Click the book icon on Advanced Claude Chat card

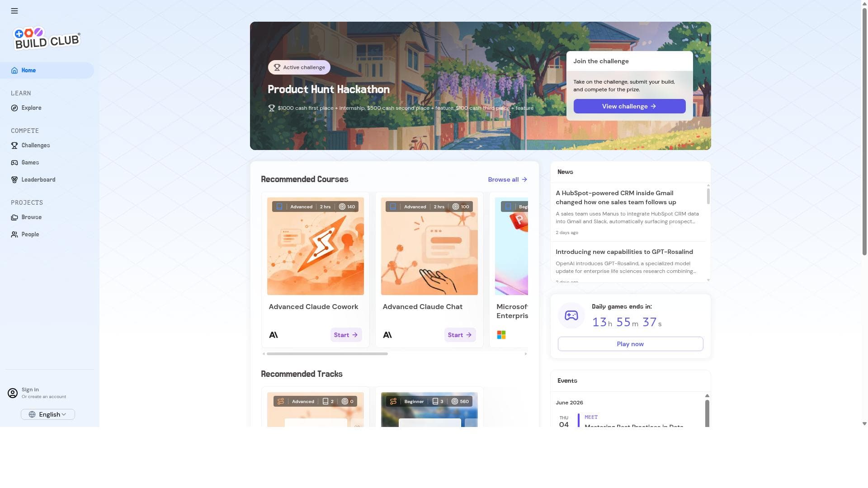[393, 206]
